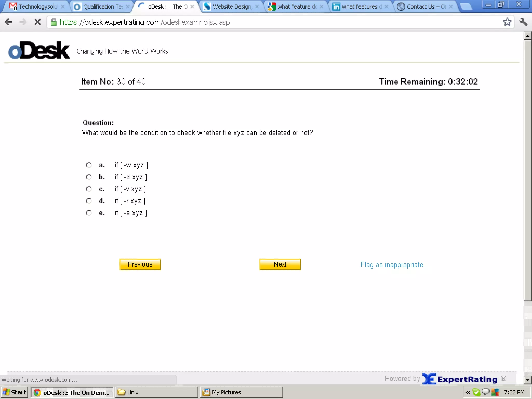Close the active oDesk tab
The width and height of the screenshot is (532, 399).
192,7
